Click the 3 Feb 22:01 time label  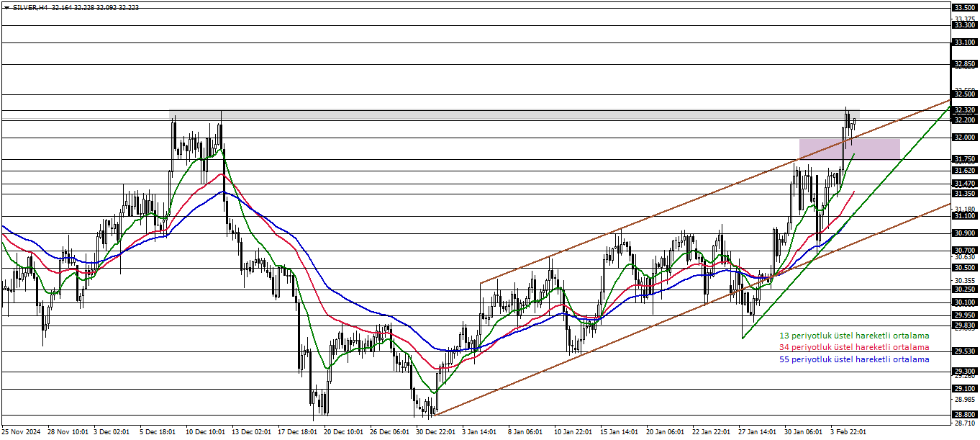[x=849, y=432]
